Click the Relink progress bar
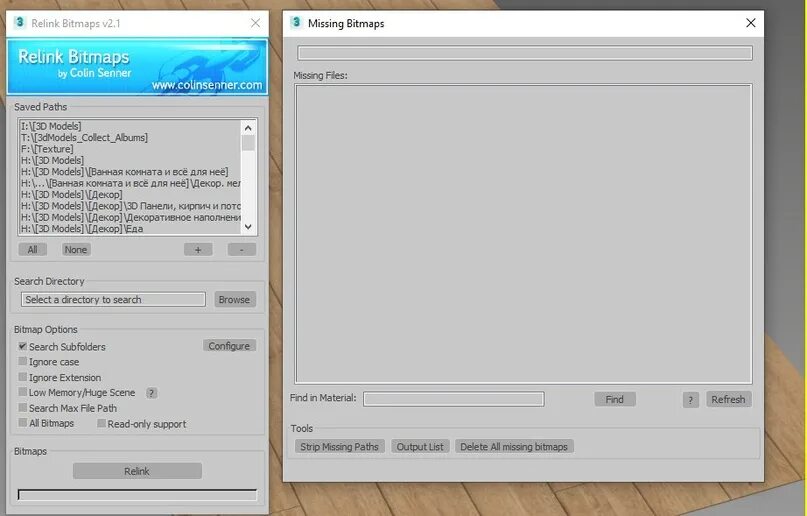This screenshot has height=516, width=807. 137,494
